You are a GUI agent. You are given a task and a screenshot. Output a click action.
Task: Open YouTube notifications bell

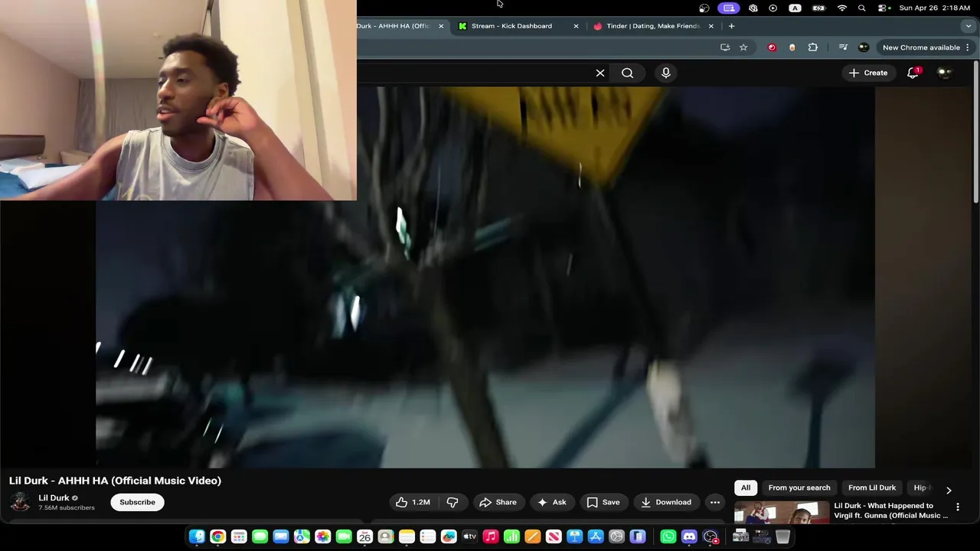tap(913, 73)
